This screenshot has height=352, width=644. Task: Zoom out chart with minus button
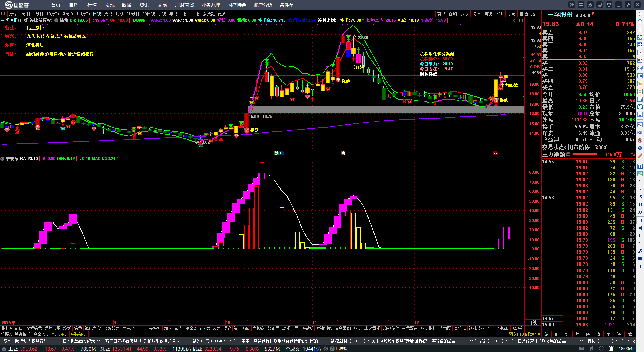tap(537, 328)
